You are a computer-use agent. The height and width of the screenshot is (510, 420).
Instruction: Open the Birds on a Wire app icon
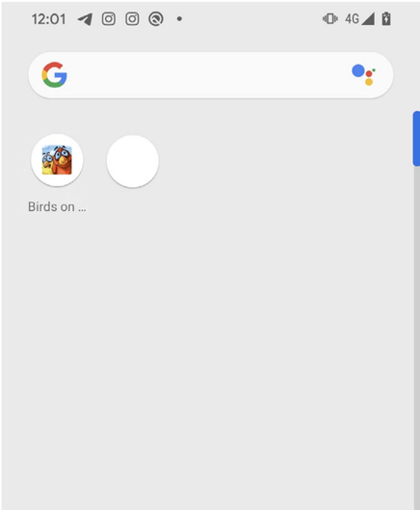(x=57, y=160)
